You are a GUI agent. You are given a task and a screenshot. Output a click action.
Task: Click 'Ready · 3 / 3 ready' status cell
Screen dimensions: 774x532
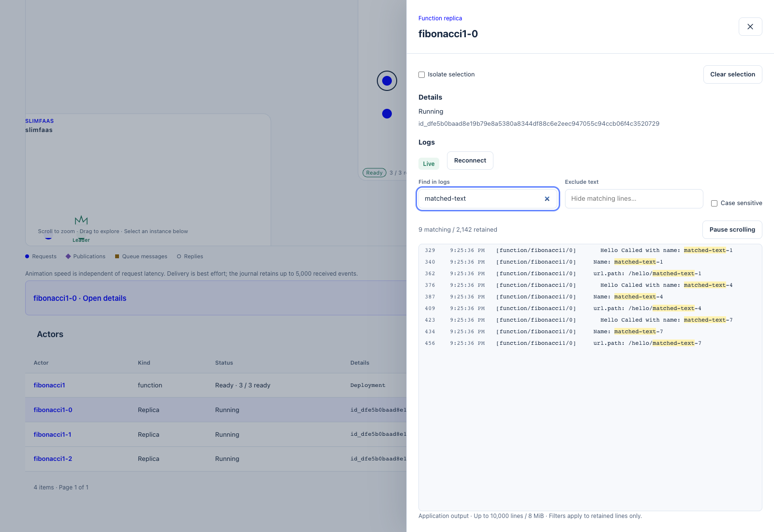coord(243,385)
